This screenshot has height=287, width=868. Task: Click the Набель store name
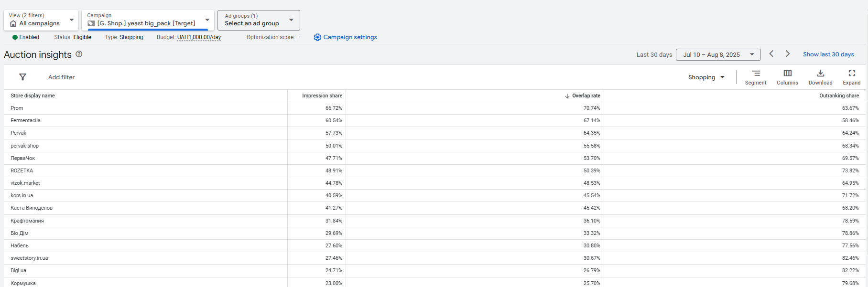pos(19,246)
